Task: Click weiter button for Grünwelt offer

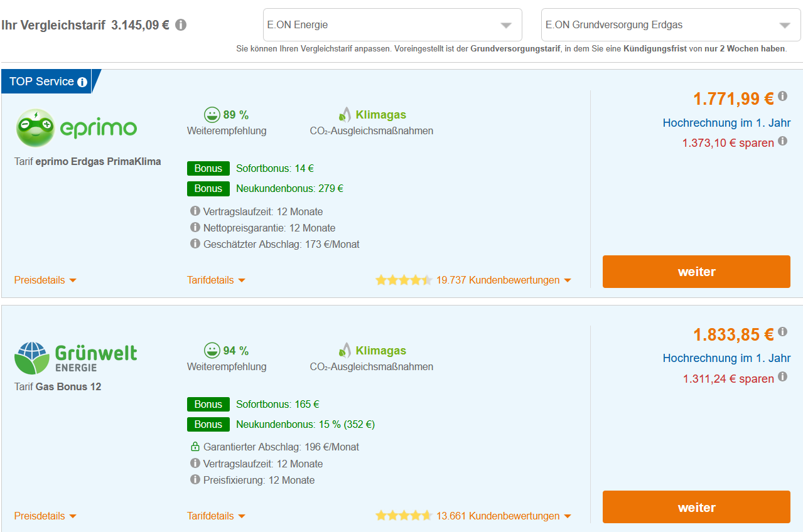Action: point(696,508)
